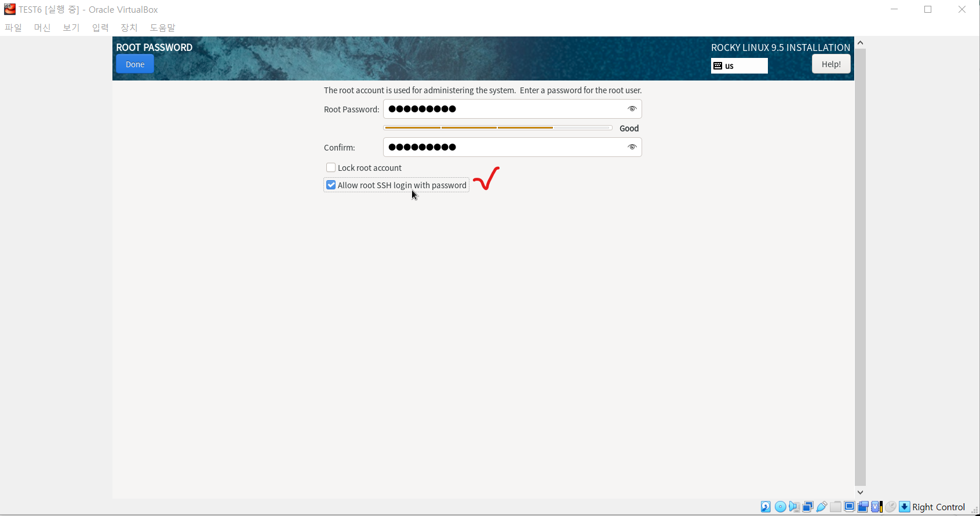Click the optical disk status icon
980x516 pixels.
click(x=781, y=507)
